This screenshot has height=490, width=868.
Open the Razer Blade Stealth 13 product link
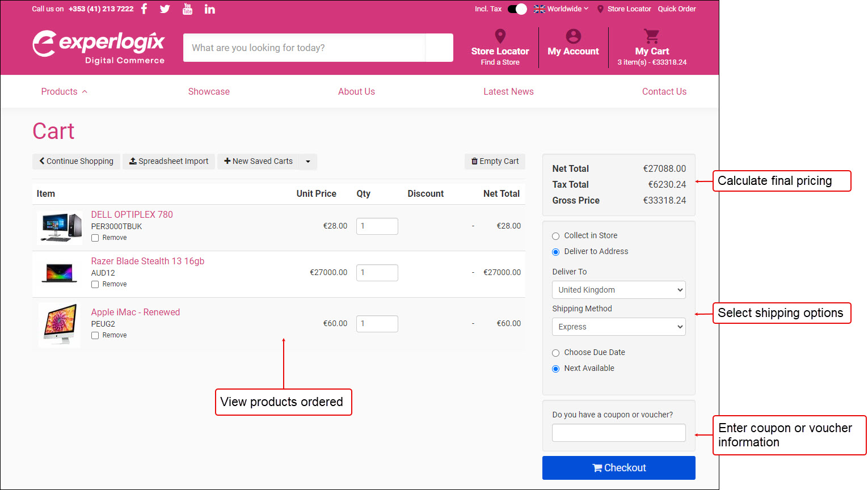(x=147, y=261)
